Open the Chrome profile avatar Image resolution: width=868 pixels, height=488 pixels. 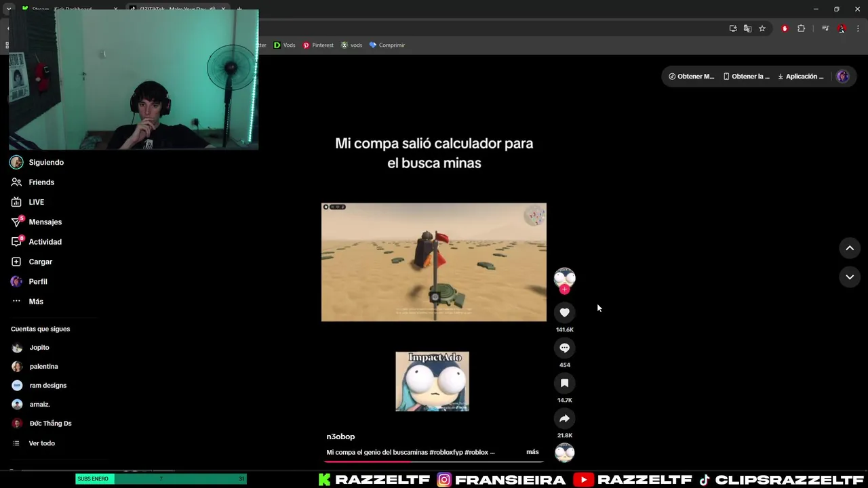pyautogui.click(x=842, y=28)
